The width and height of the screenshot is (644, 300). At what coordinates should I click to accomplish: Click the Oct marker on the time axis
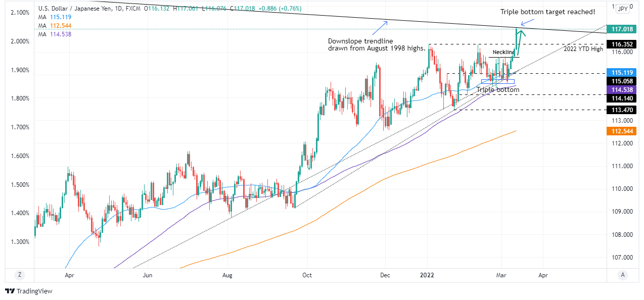tap(307, 276)
